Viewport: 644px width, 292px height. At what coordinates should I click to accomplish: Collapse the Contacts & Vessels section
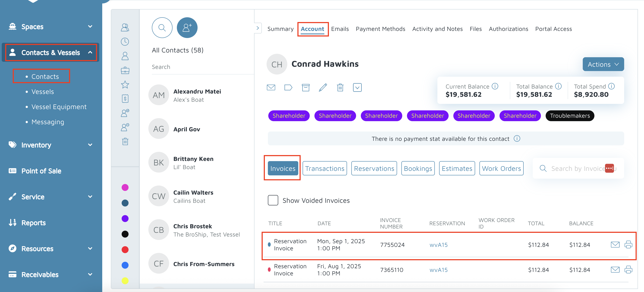90,52
